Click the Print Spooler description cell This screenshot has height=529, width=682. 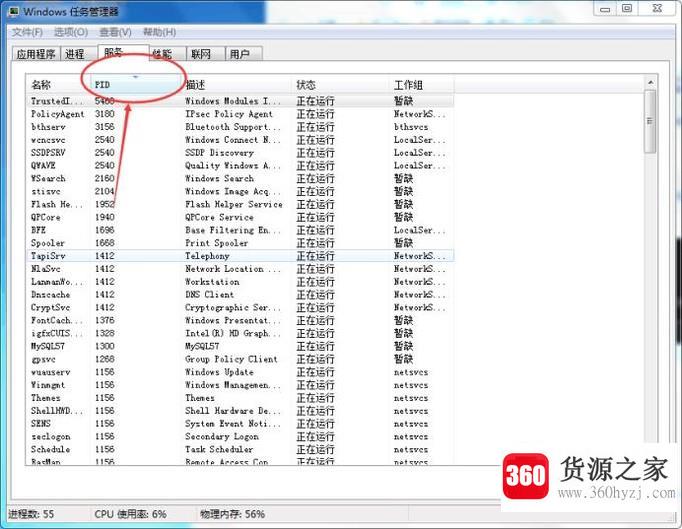217,243
